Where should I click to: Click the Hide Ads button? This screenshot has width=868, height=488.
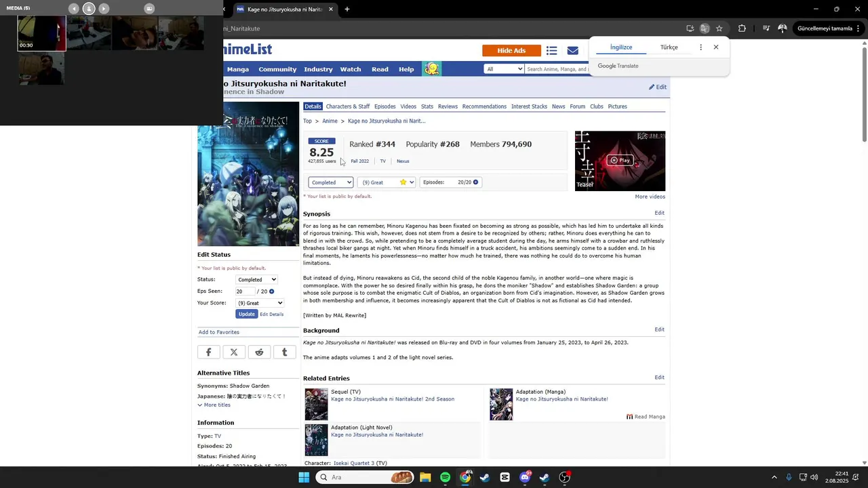511,51
